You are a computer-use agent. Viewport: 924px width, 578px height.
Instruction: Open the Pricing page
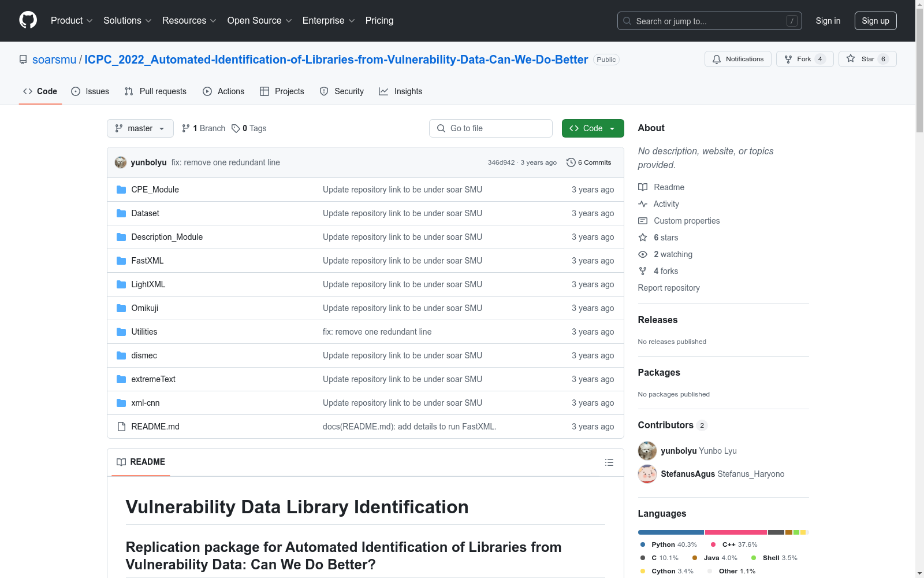click(379, 20)
